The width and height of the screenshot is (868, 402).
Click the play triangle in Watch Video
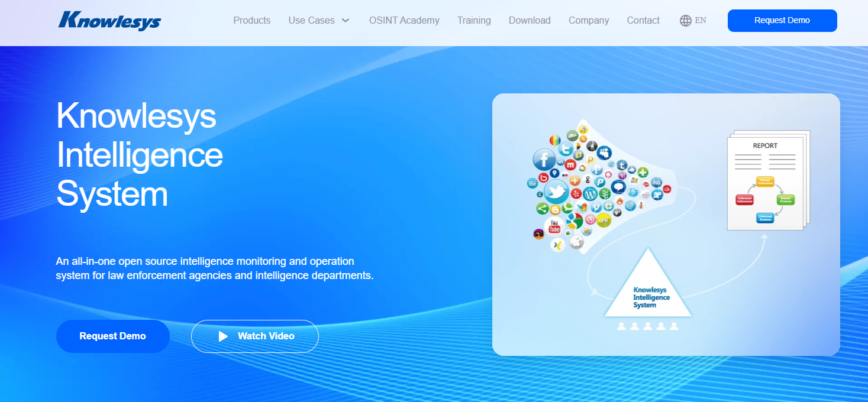click(223, 336)
